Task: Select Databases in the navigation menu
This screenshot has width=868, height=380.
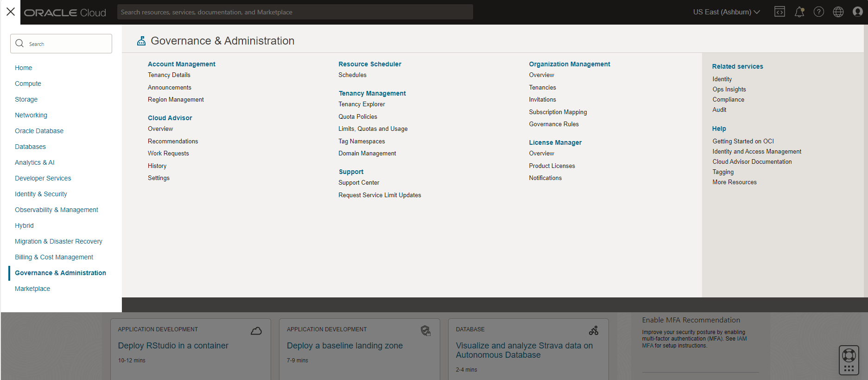Action: tap(30, 147)
